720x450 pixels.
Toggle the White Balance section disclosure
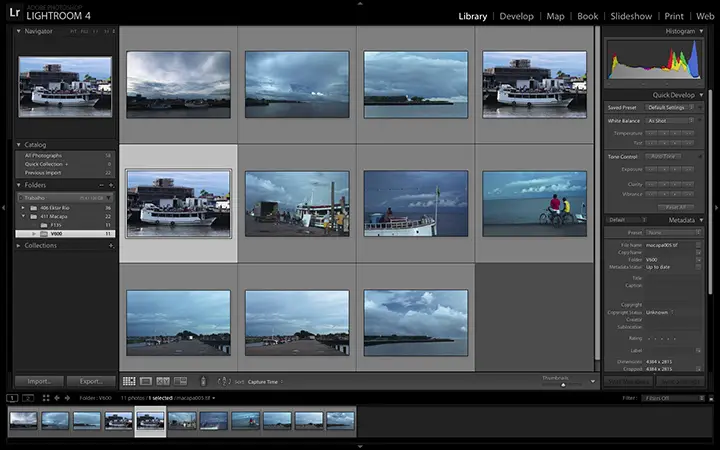click(x=700, y=121)
